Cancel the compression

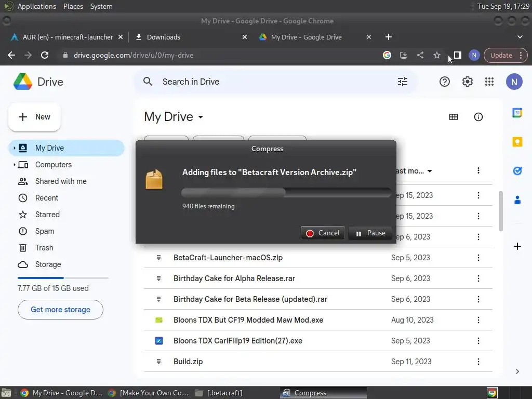323,233
